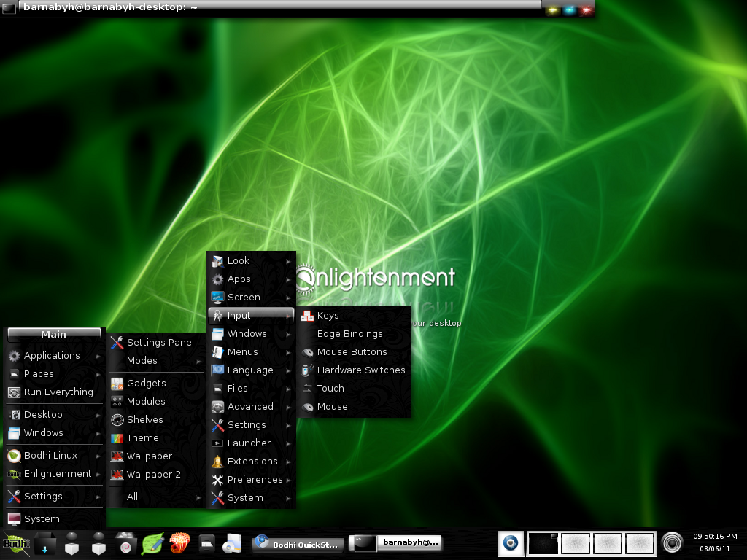Open the Desktop entry in Main menu
The image size is (747, 560).
54,415
